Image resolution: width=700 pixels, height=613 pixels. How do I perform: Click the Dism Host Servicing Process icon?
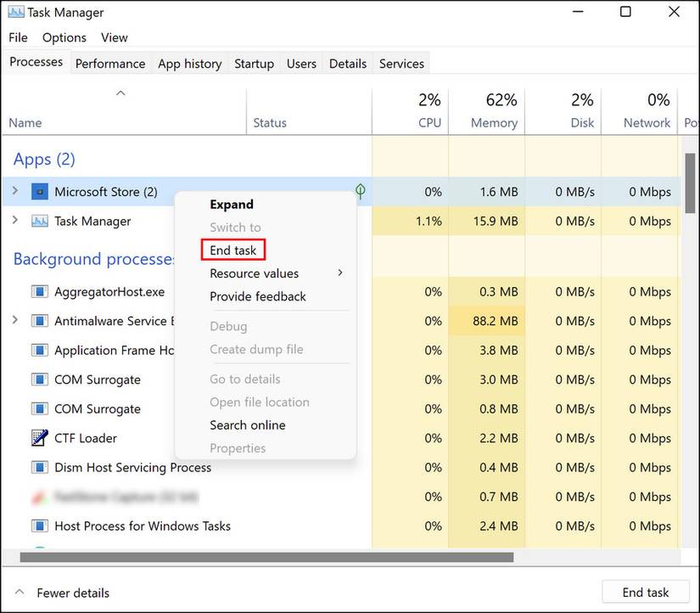coord(39,467)
